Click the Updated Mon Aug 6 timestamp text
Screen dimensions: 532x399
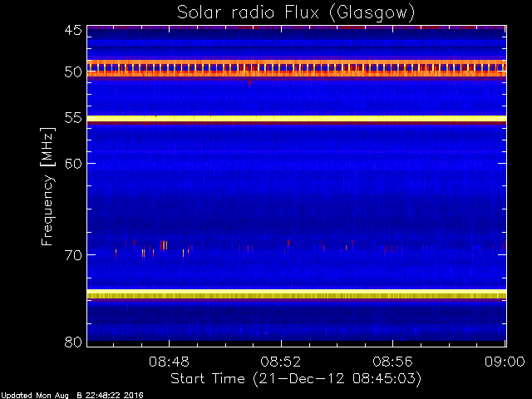pos(72,396)
